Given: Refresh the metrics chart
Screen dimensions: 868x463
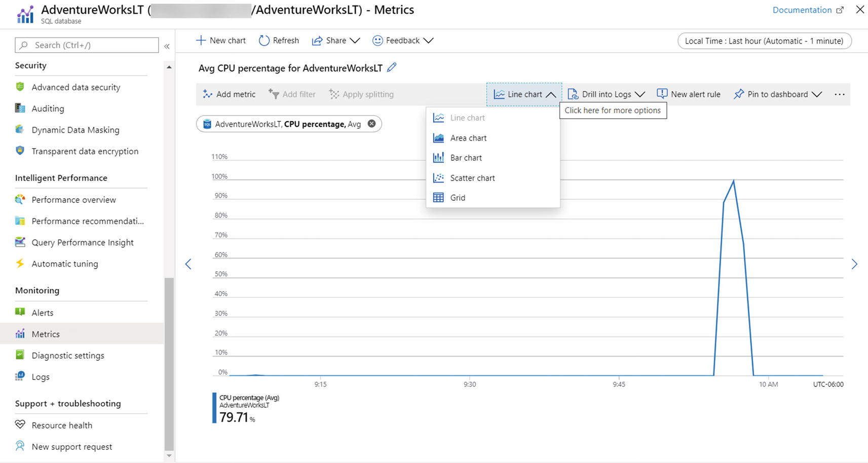Looking at the screenshot, I should pos(279,41).
